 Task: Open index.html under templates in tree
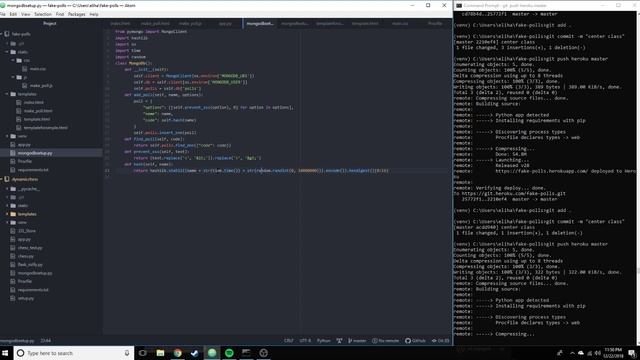pos(33,102)
